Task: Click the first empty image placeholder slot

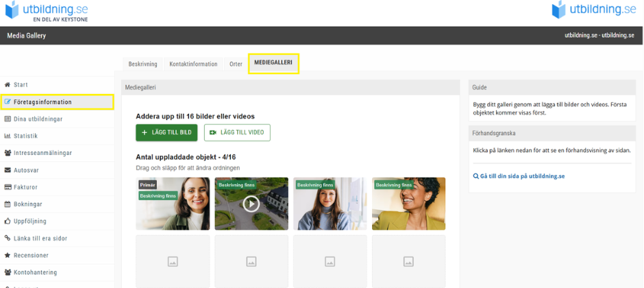Action: click(173, 261)
